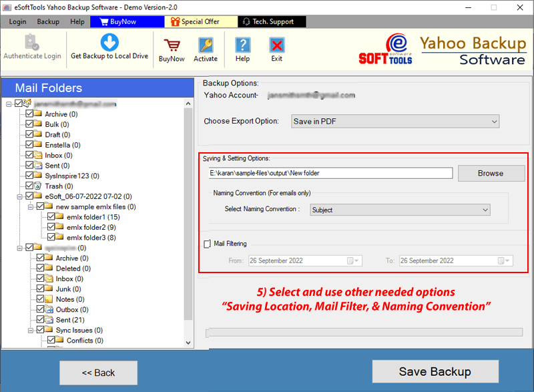Click the saving location path field
Screen dimensions: 534x392
(330, 173)
